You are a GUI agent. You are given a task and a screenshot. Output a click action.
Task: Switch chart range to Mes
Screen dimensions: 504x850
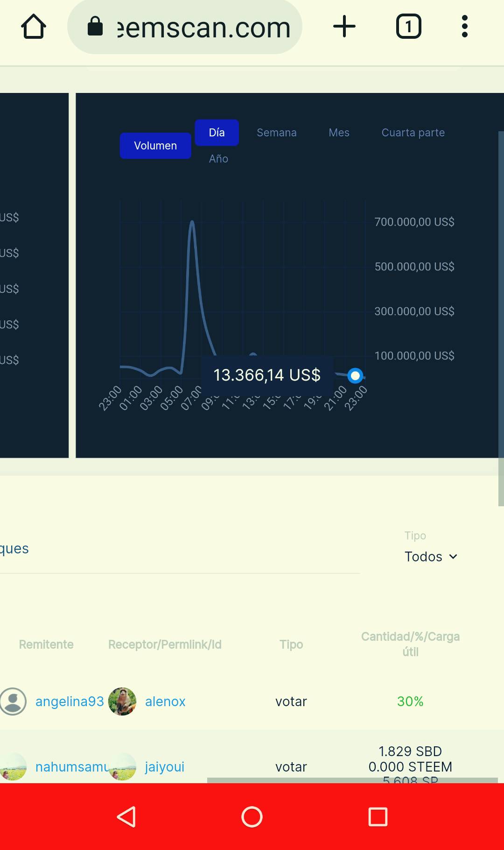339,133
